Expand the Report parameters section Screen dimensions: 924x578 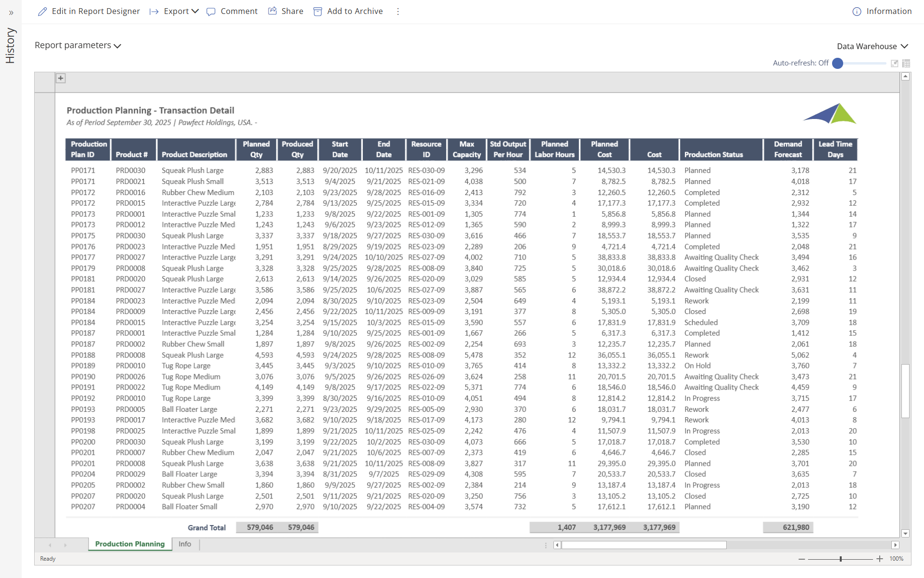pos(77,45)
